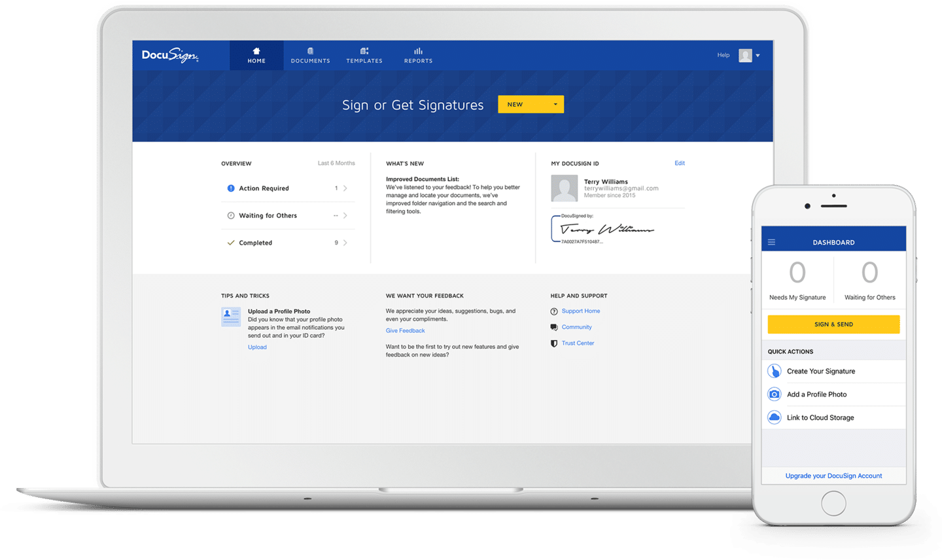Screen dimensions: 942x560
Task: Open the user profile avatar menu
Action: pyautogui.click(x=748, y=56)
